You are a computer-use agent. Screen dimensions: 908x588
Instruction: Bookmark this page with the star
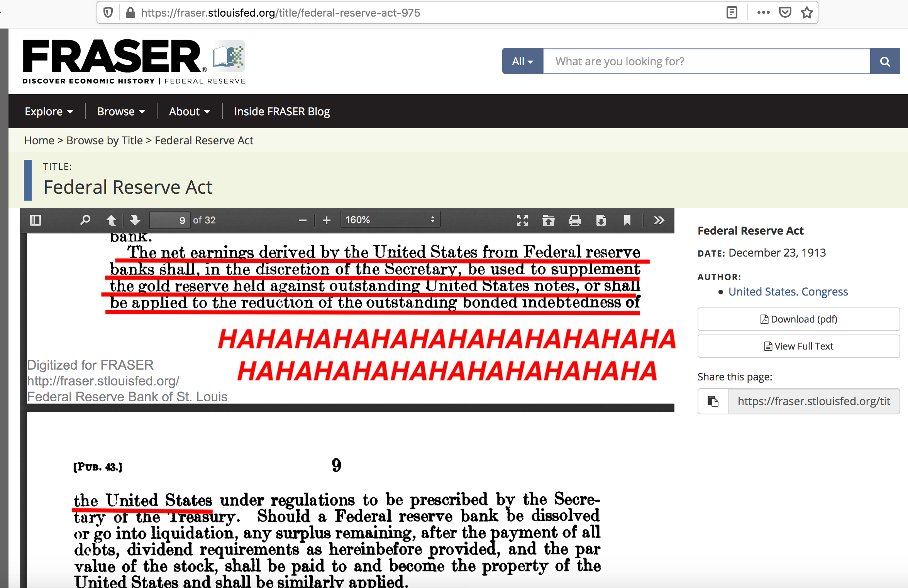(x=807, y=13)
